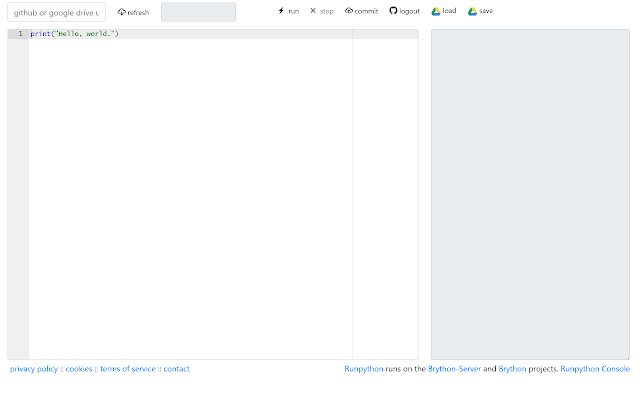Click the GitHub logout icon
This screenshot has height=400, width=640.
click(x=393, y=11)
